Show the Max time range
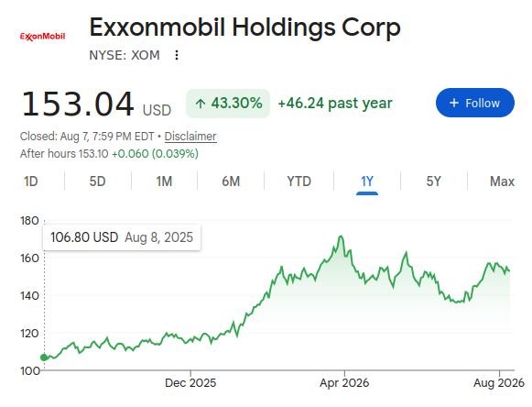532x407 pixels. (x=502, y=181)
